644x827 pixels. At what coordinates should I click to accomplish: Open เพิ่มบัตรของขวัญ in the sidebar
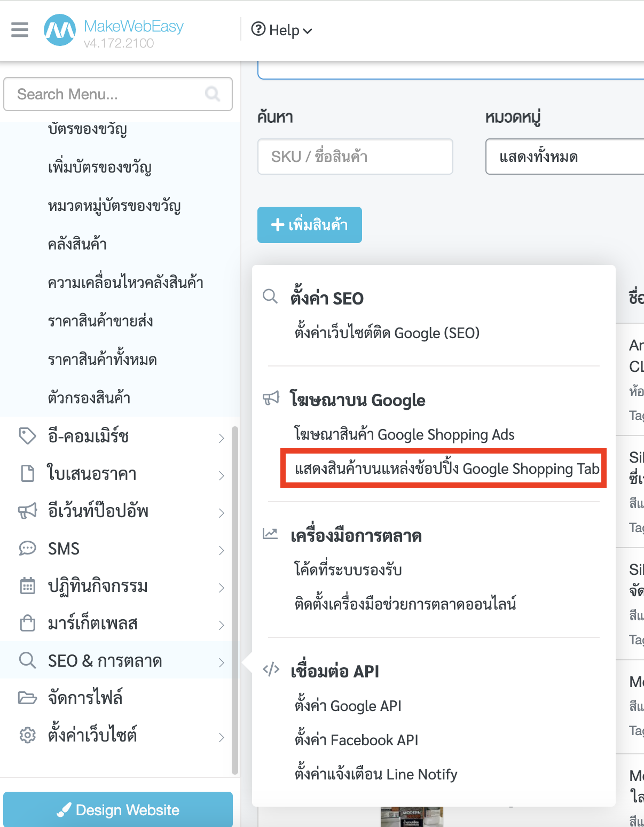(x=100, y=167)
